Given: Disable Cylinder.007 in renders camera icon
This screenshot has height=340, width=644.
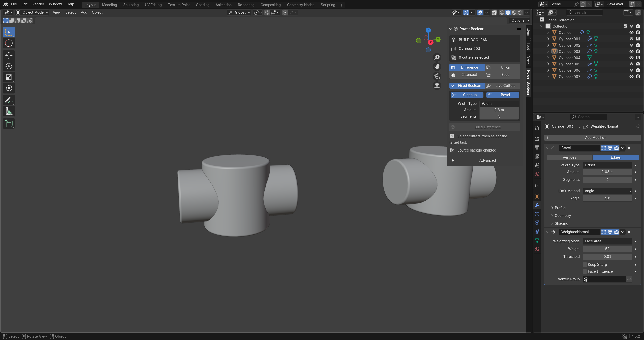Looking at the screenshot, I should 638,77.
